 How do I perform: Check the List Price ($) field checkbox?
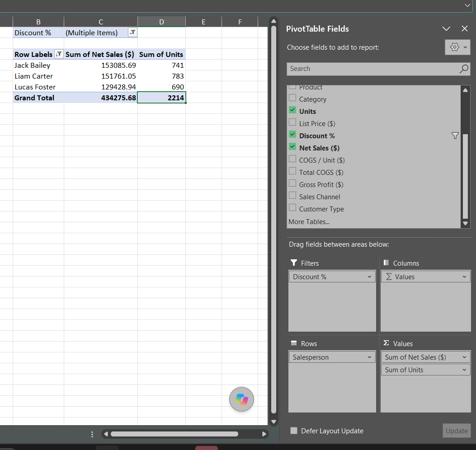pyautogui.click(x=292, y=122)
